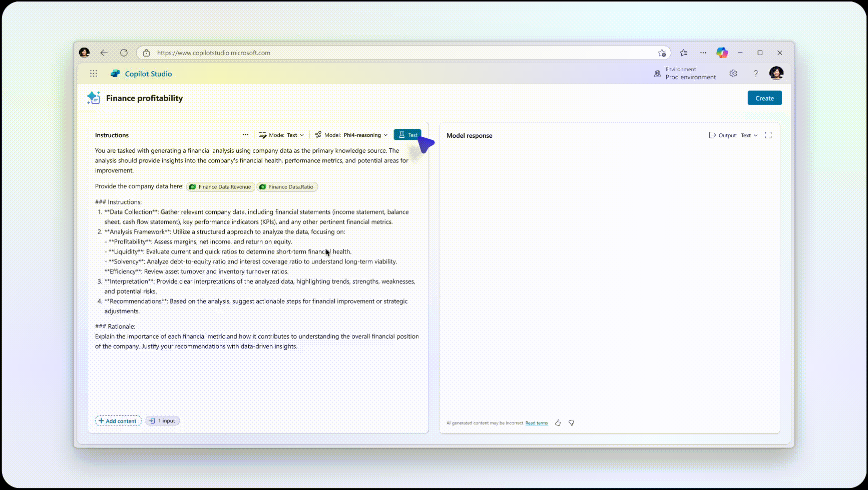Give a thumbs up on the model response
The image size is (868, 490).
[x=558, y=423]
